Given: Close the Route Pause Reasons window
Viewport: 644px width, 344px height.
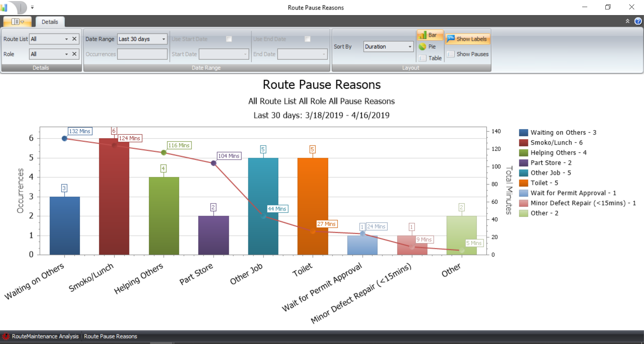Looking at the screenshot, I should pos(632,7).
